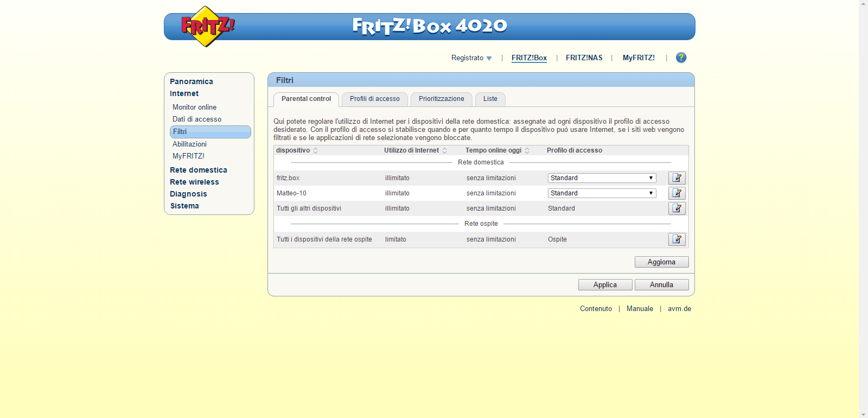Click the 'fritz.box' device name
This screenshot has width=868, height=418.
[x=288, y=178]
